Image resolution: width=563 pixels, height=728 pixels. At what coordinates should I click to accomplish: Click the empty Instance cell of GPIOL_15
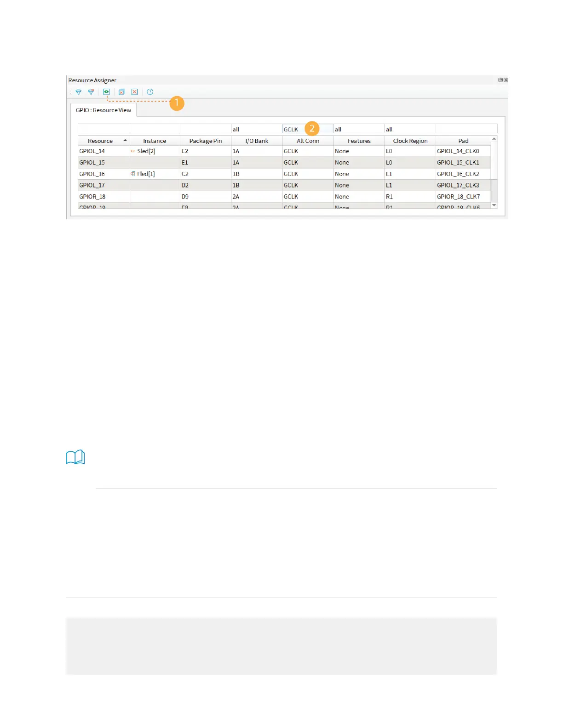(155, 163)
